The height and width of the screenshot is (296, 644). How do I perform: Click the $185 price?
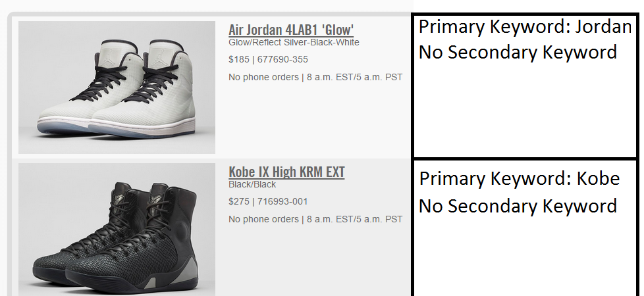point(238,59)
